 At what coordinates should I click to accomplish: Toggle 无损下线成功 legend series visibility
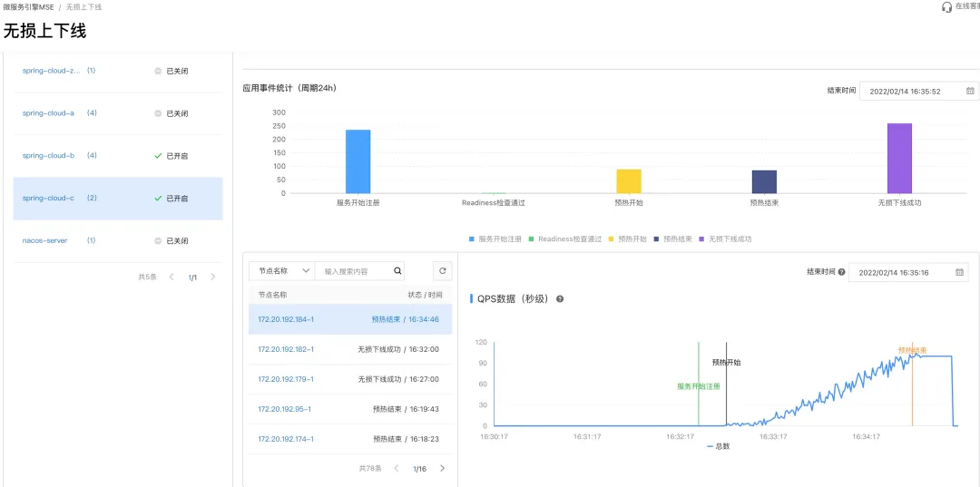(x=725, y=239)
